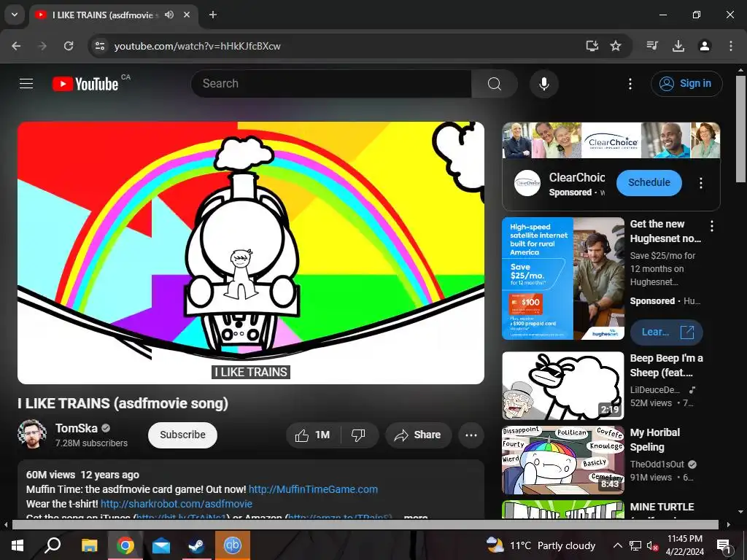Viewport: 747px width, 560px height.
Task: Open Hughesnet ad options three-dot menu
Action: [x=712, y=226]
